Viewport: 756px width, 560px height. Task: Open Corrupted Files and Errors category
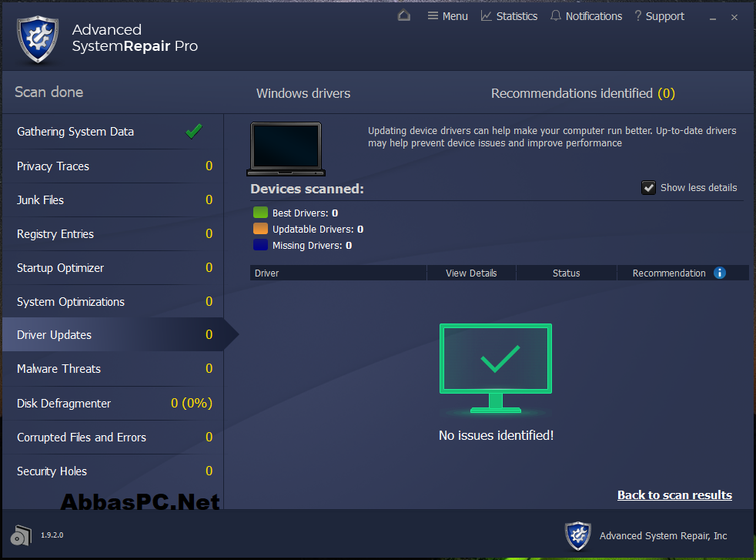[x=113, y=437]
